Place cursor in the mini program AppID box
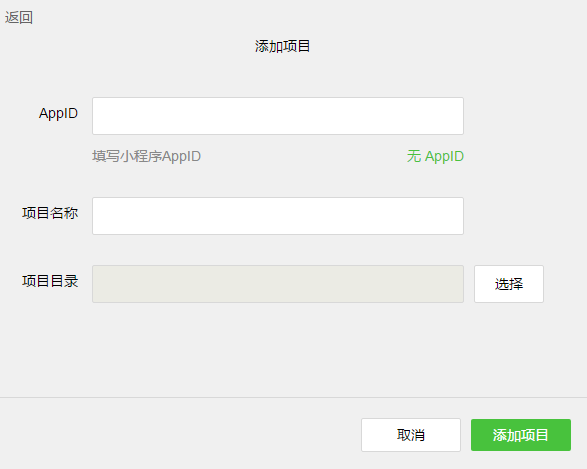587x469 pixels. coord(278,116)
